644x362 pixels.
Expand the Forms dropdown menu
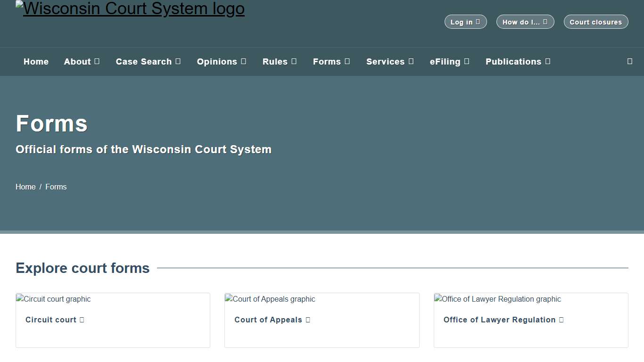pos(331,61)
